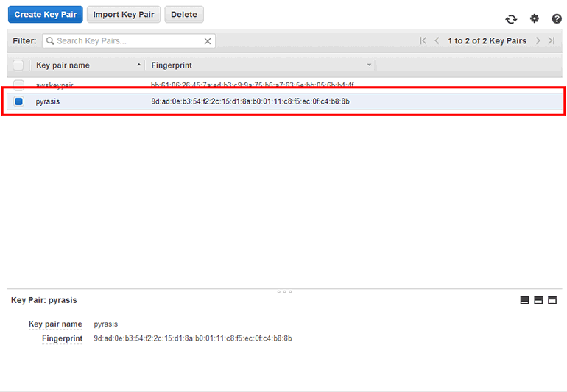Viewport: 567px width, 392px height.
Task: Uncheck the pyrasis key pair checkbox
Action: click(x=18, y=101)
